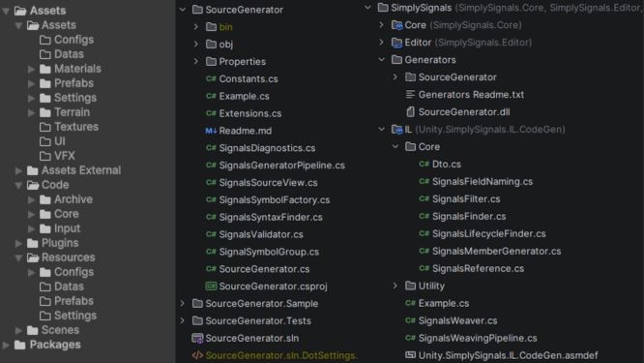Select SignalsReference.cs
This screenshot has width=644, height=363.
click(x=478, y=268)
